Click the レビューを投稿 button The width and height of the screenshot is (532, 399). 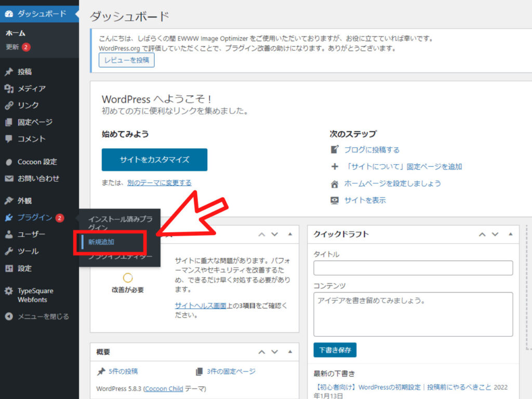[127, 60]
